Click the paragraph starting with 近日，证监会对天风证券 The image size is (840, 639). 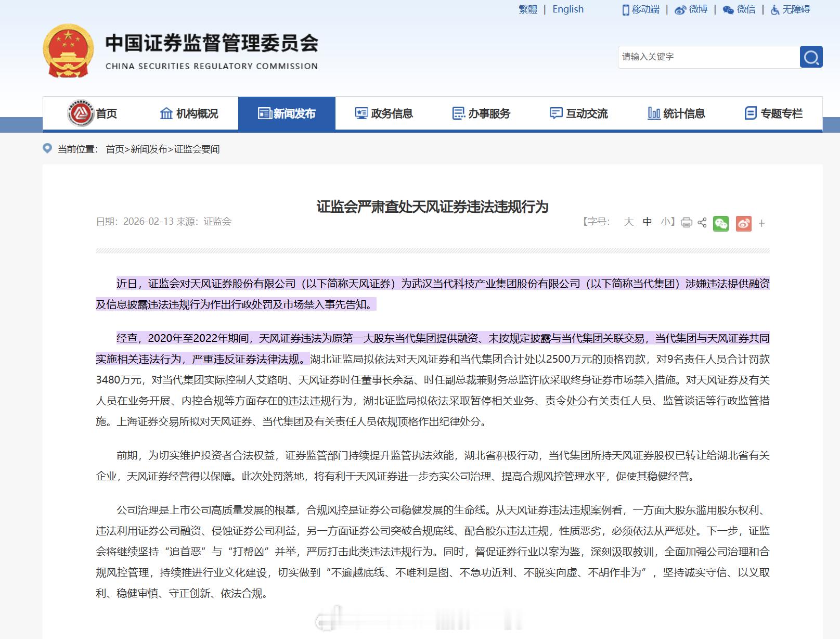pyautogui.click(x=433, y=294)
